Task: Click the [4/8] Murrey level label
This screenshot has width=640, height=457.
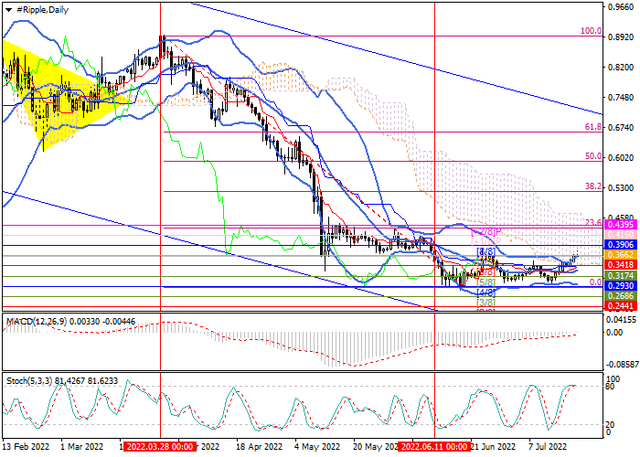Action: coord(486,292)
